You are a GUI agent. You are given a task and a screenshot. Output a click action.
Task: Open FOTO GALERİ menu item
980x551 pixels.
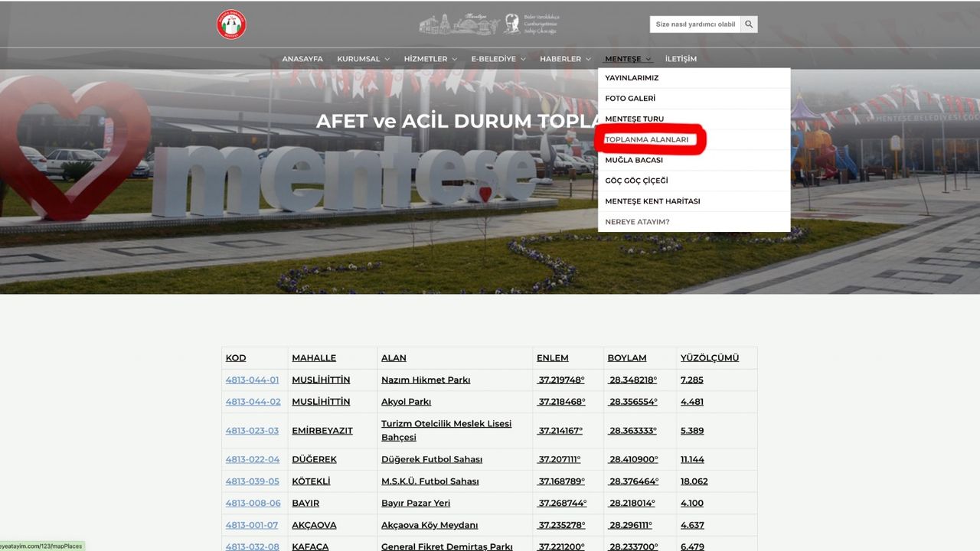pyautogui.click(x=630, y=99)
